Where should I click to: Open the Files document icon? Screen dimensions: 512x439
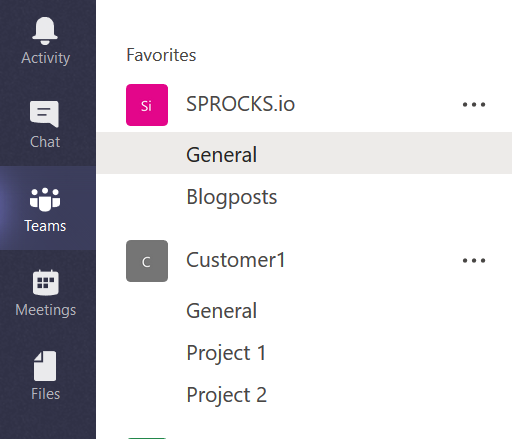(45, 366)
